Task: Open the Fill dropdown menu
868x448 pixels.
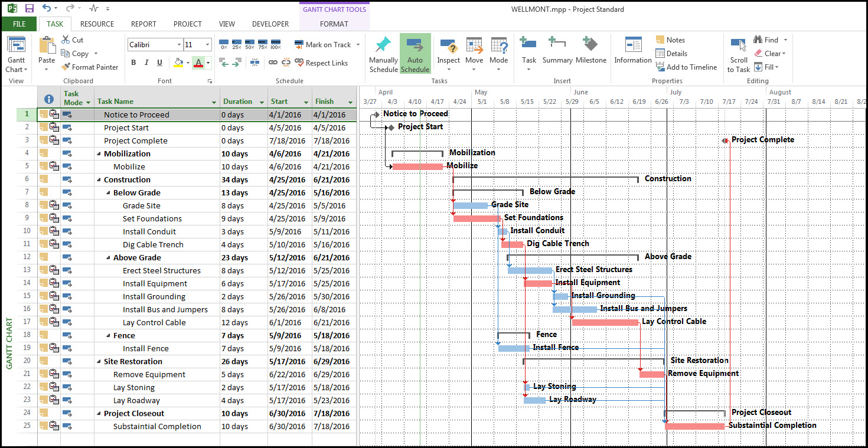Action: [768, 67]
